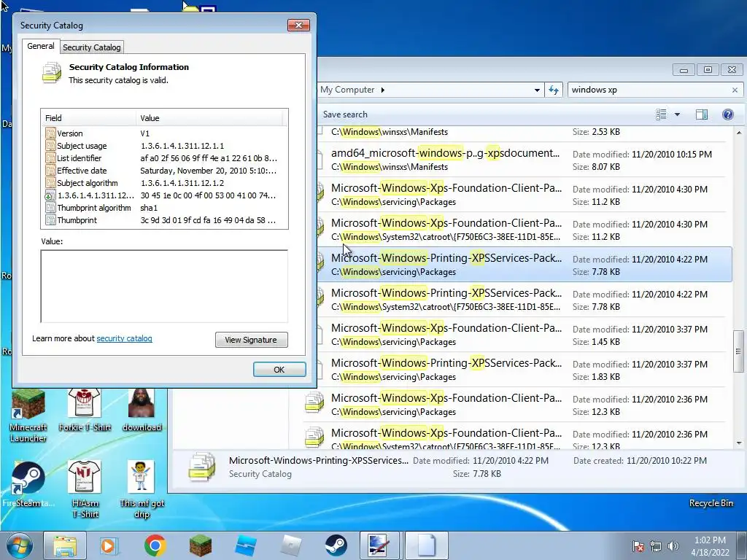
Task: Click the volume speaker tray icon
Action: tap(673, 546)
